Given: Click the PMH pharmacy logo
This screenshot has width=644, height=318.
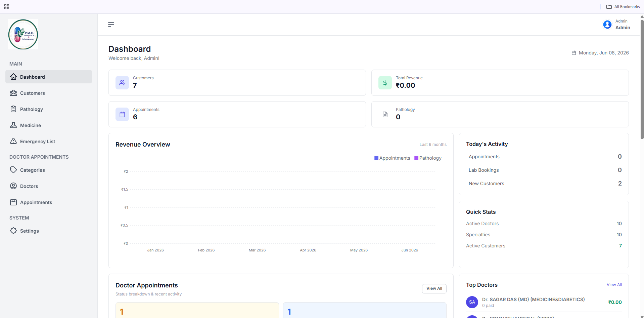Looking at the screenshot, I should [23, 34].
